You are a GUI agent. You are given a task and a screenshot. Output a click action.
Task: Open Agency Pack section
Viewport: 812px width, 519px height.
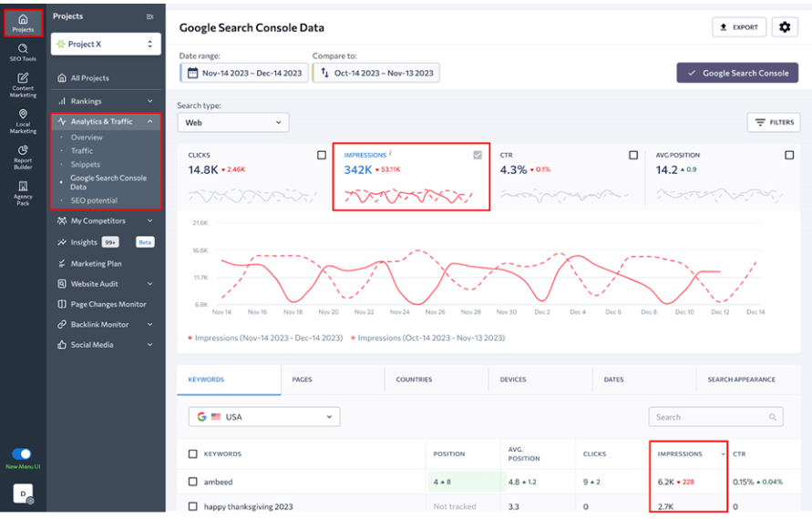[23, 193]
